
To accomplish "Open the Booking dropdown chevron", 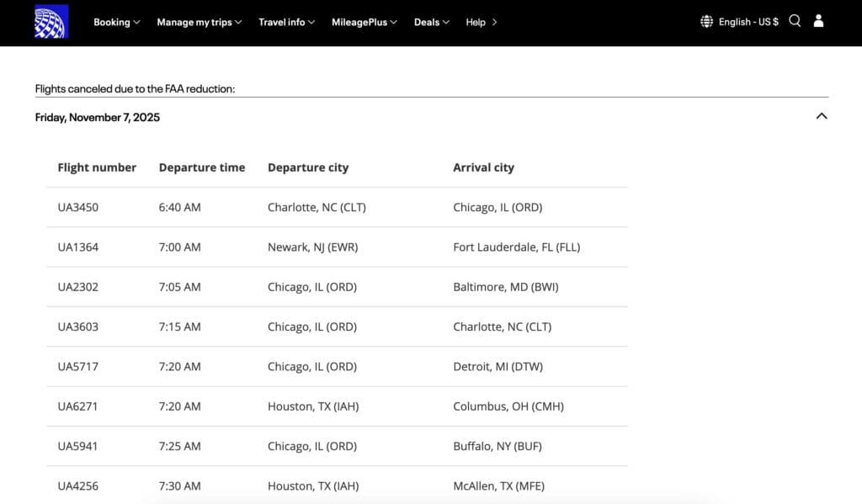I will pyautogui.click(x=136, y=23).
